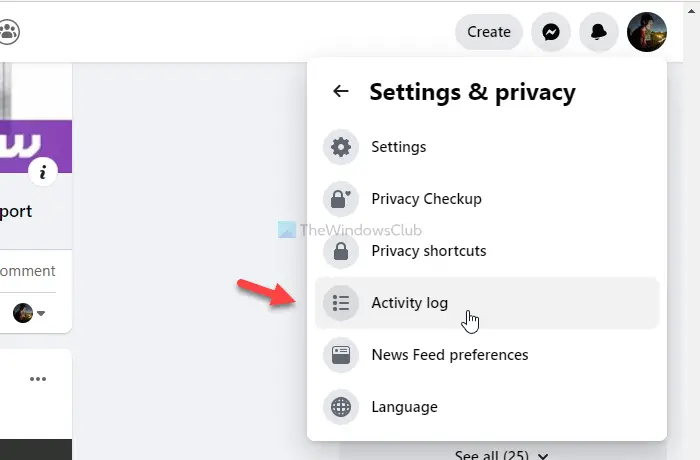The image size is (700, 460).
Task: Select Activity log menu entry
Action: click(x=487, y=303)
